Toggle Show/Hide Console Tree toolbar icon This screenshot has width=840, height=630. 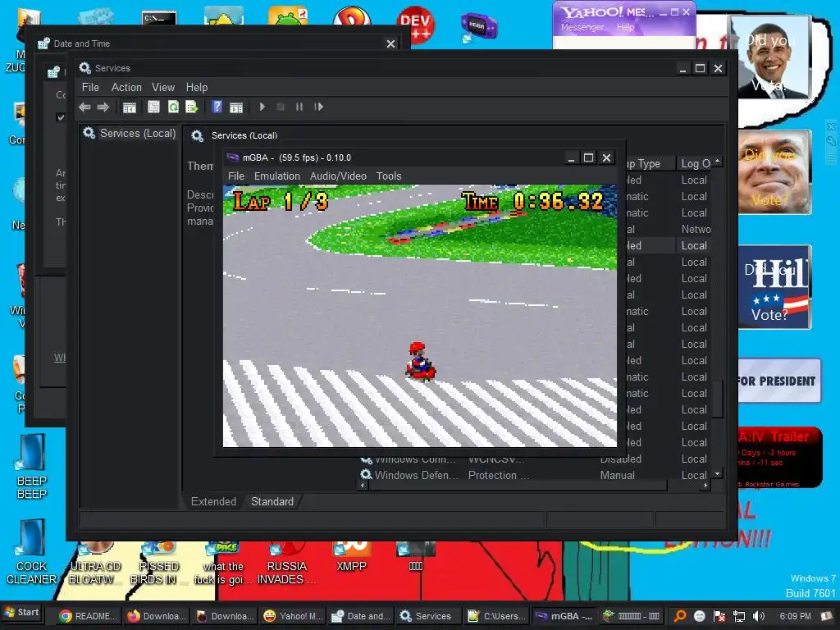[x=129, y=107]
